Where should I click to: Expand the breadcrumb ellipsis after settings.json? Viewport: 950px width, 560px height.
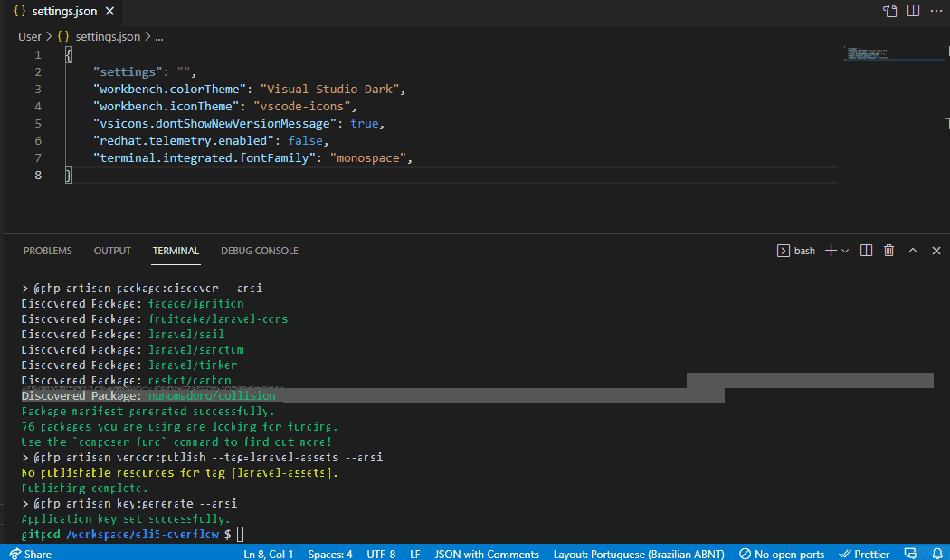[x=158, y=36]
